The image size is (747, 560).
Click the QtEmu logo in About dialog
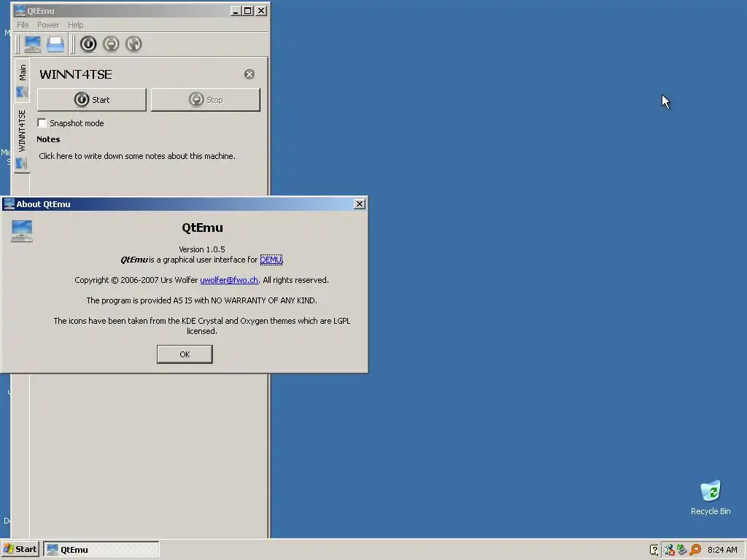pos(22,231)
